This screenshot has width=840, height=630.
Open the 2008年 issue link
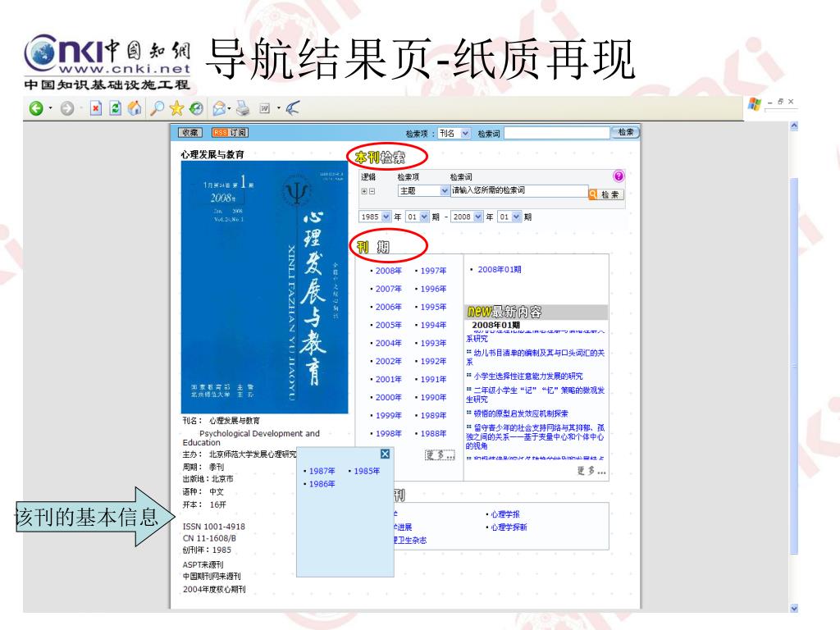click(388, 271)
